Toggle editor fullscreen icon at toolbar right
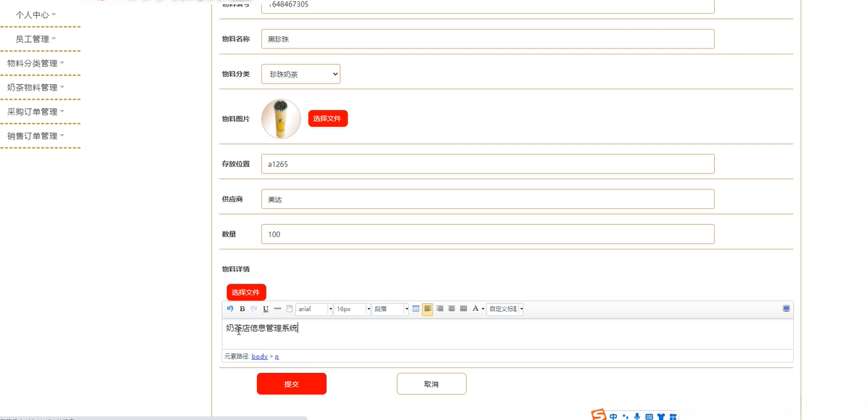Image resolution: width=868 pixels, height=420 pixels. click(786, 309)
